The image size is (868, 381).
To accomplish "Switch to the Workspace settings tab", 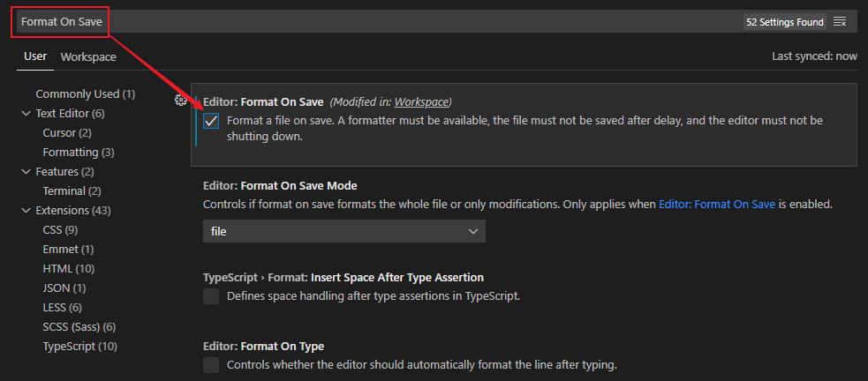I will point(88,57).
